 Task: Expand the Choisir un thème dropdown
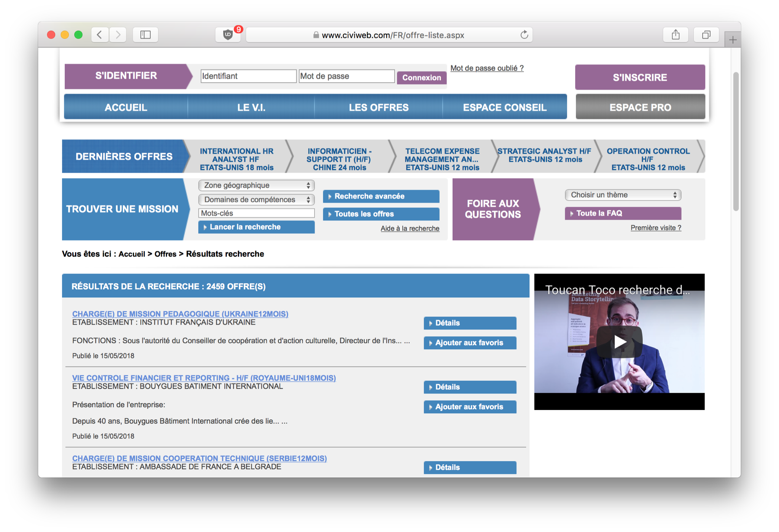pos(623,195)
